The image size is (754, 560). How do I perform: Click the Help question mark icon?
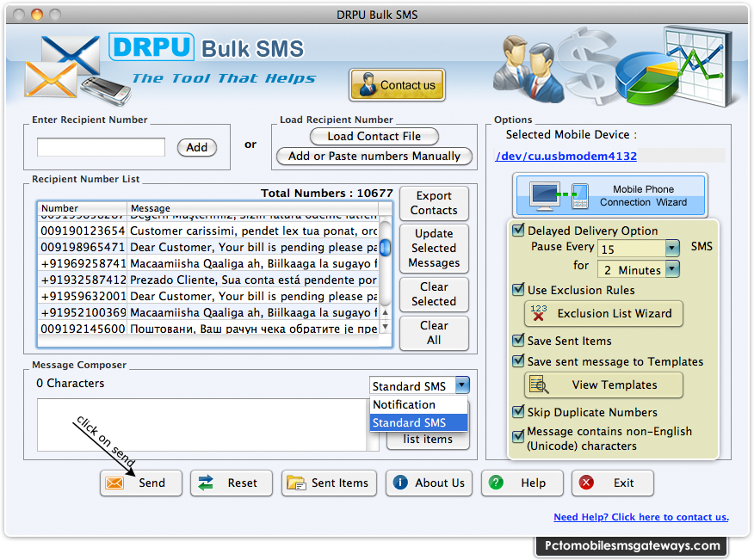496,482
